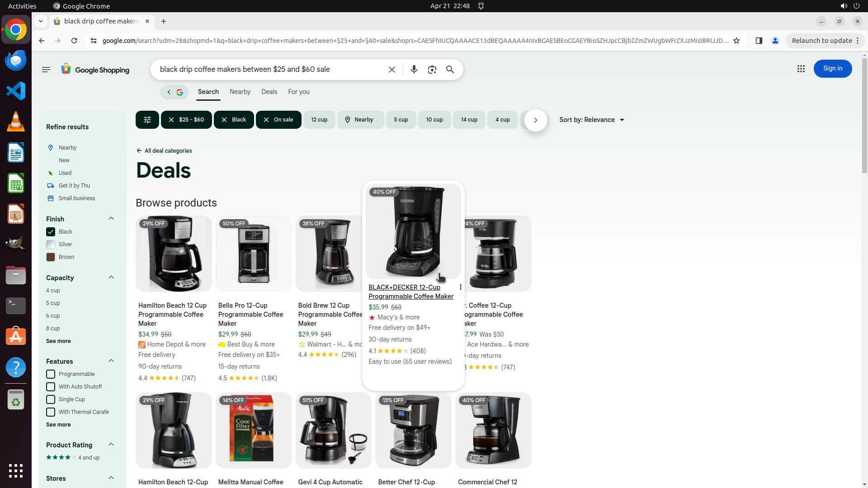Collapse the Product Rating section
868x488 pixels.
pyautogui.click(x=111, y=445)
